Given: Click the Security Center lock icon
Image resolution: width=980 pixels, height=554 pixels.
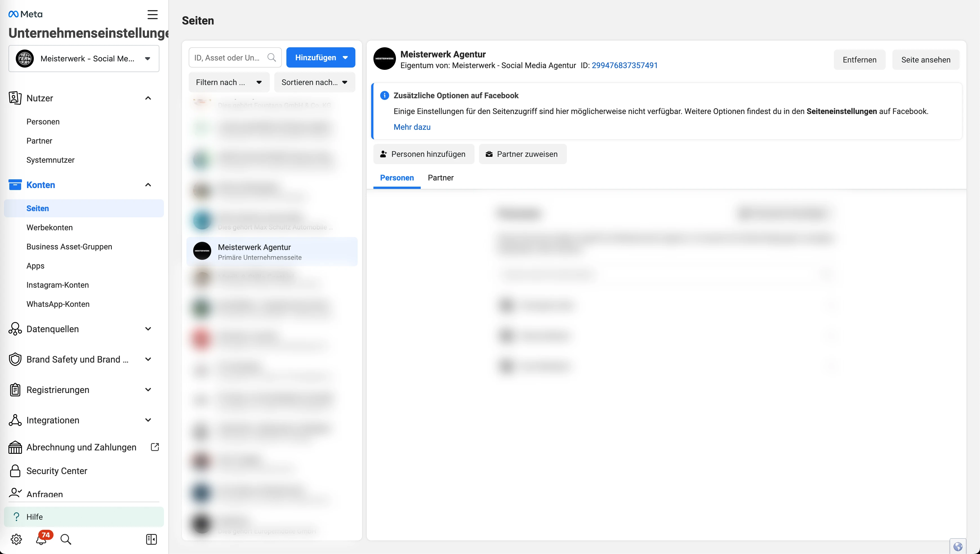Looking at the screenshot, I should click(x=15, y=471).
